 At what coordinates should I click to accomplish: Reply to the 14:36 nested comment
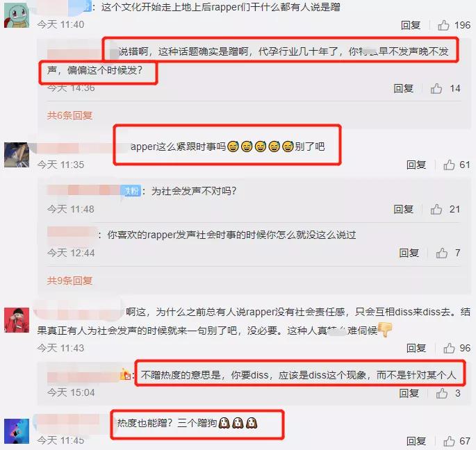tap(403, 88)
